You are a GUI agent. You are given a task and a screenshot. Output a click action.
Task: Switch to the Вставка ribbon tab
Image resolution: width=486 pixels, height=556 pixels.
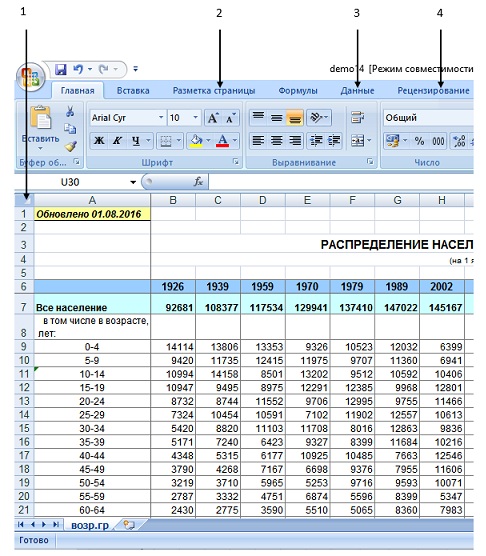click(x=133, y=91)
